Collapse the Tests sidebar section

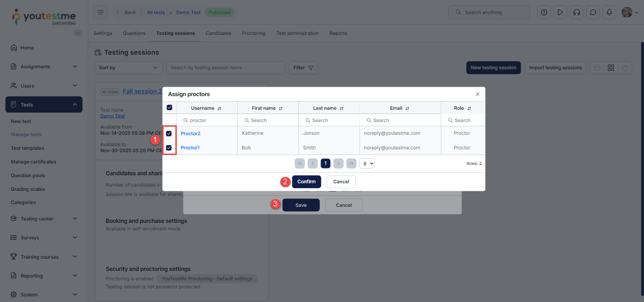44,105
